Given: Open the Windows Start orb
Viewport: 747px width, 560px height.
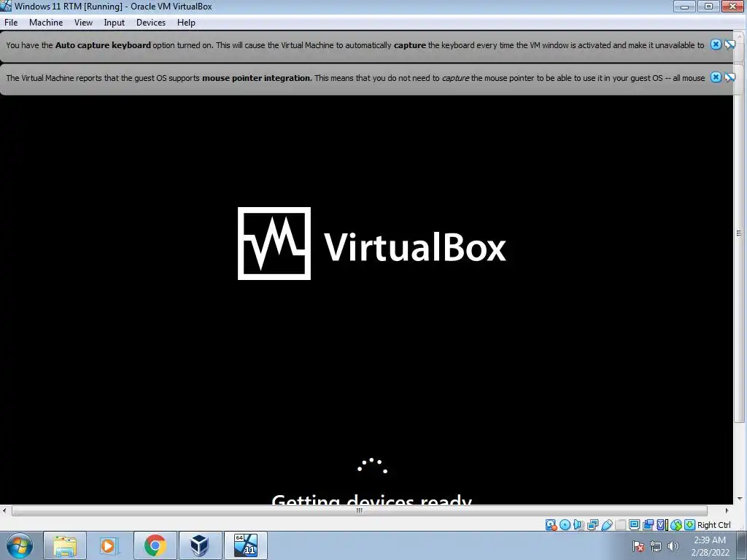Looking at the screenshot, I should (x=20, y=545).
